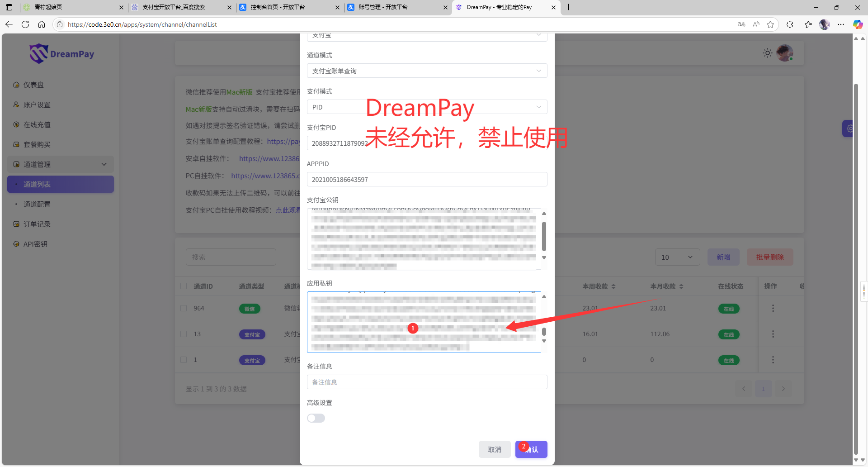Click the browser home icon
This screenshot has width=868, height=467.
click(x=42, y=24)
